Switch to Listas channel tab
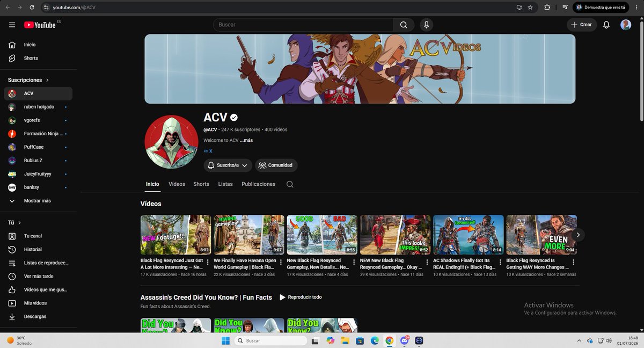 [x=225, y=184]
